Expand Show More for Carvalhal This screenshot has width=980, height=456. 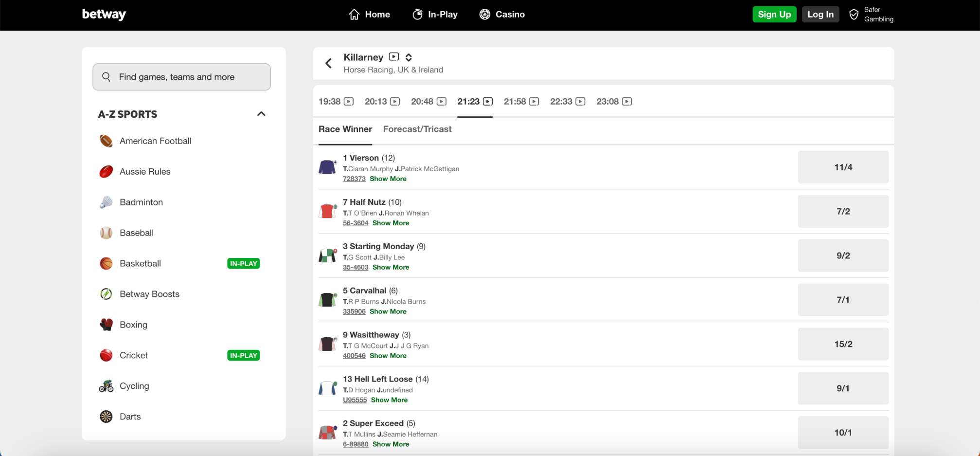point(388,311)
